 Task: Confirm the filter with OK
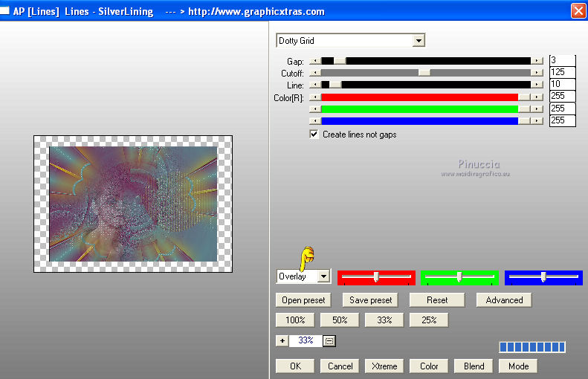(x=295, y=366)
